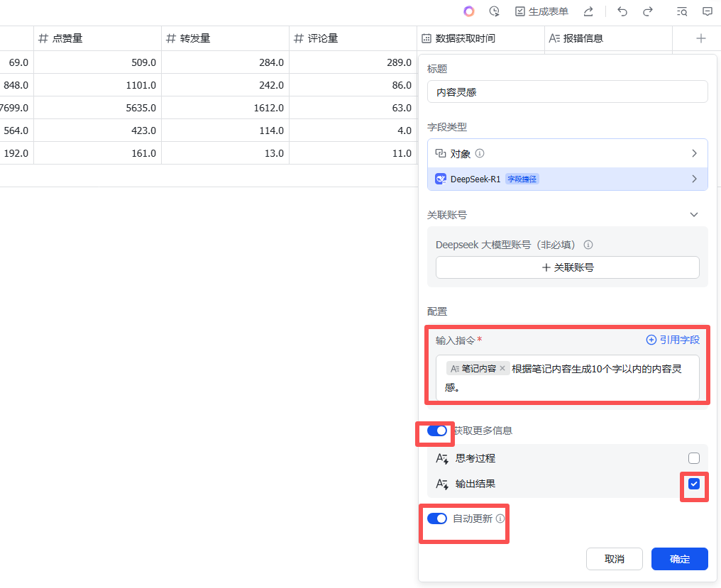
Task: Enable the 思考过程 checkbox
Action: click(x=693, y=457)
